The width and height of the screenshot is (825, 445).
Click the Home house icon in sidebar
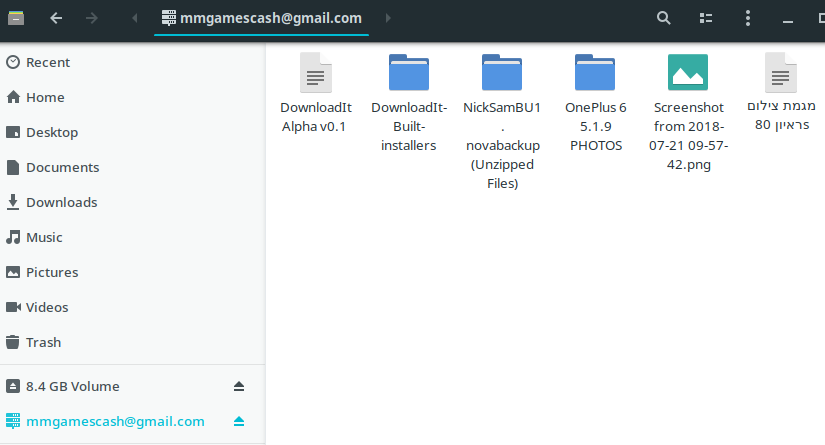pyautogui.click(x=13, y=97)
